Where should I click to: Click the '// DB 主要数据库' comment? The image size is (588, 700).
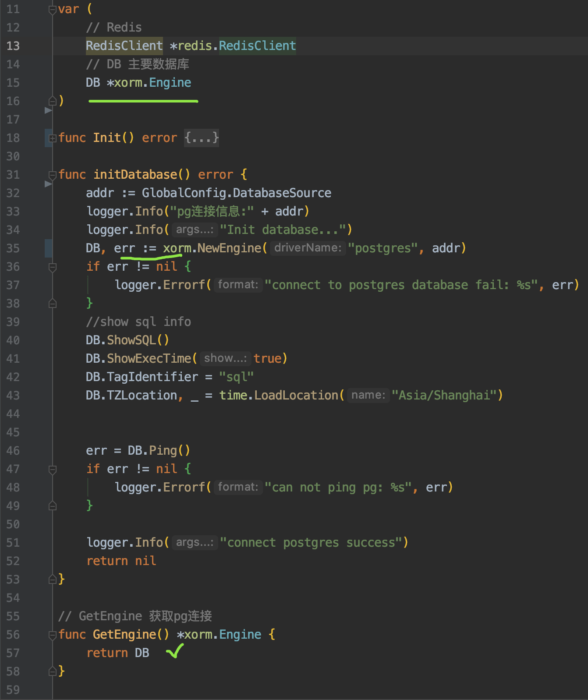click(x=138, y=64)
